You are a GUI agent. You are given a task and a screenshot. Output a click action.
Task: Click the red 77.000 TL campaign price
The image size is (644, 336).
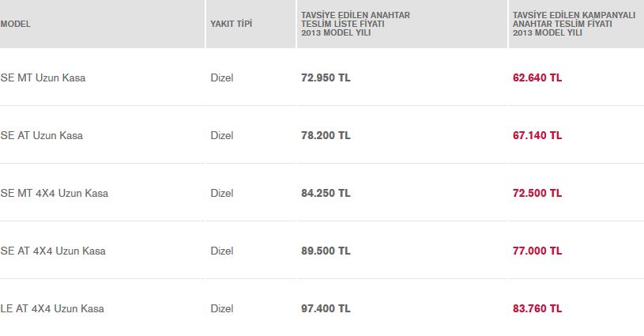tap(537, 251)
